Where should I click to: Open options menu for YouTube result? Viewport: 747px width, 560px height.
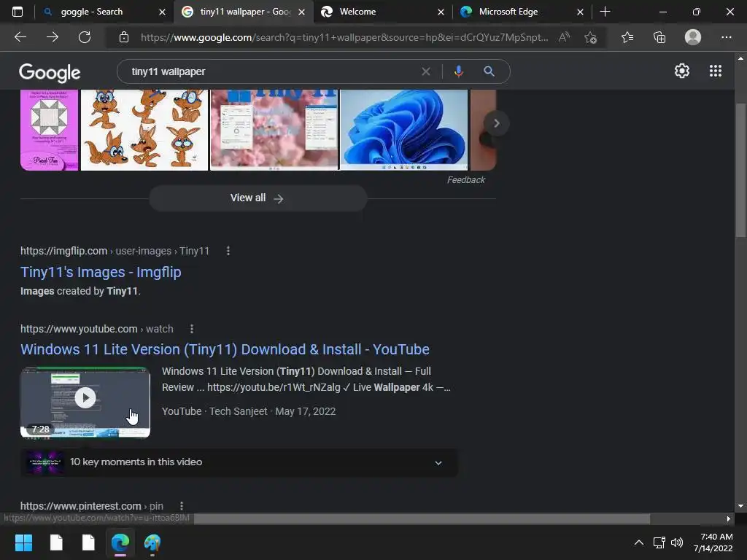(x=192, y=329)
